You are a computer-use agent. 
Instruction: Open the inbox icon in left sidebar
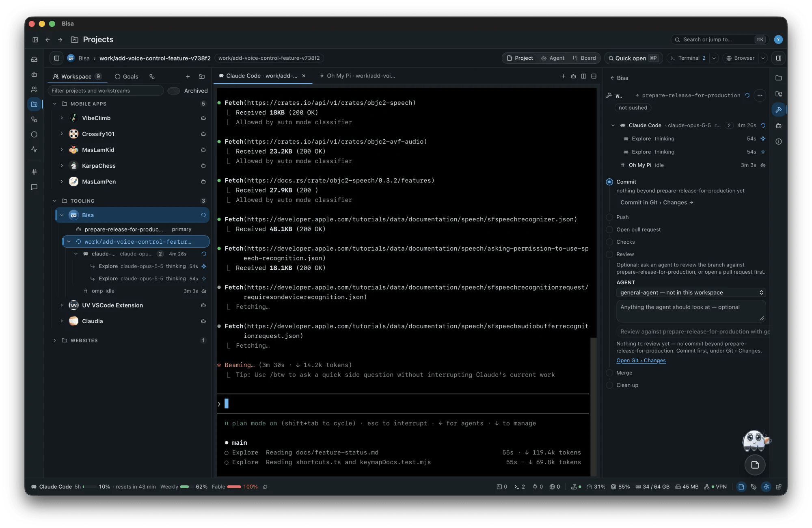35,59
